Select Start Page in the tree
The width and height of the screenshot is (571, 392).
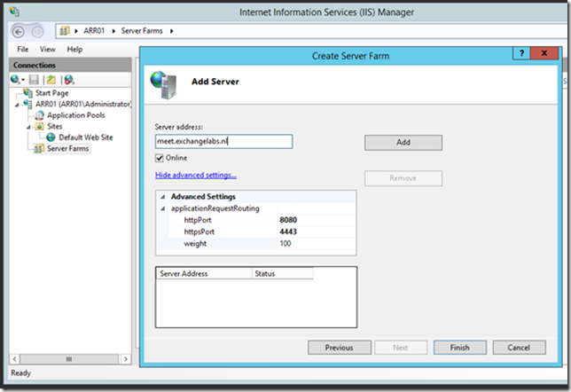pyautogui.click(x=51, y=93)
